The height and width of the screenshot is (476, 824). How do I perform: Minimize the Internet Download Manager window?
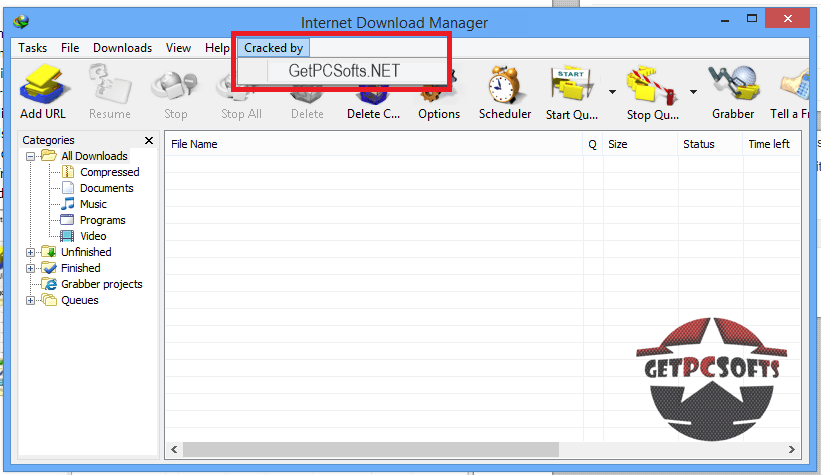click(x=725, y=20)
